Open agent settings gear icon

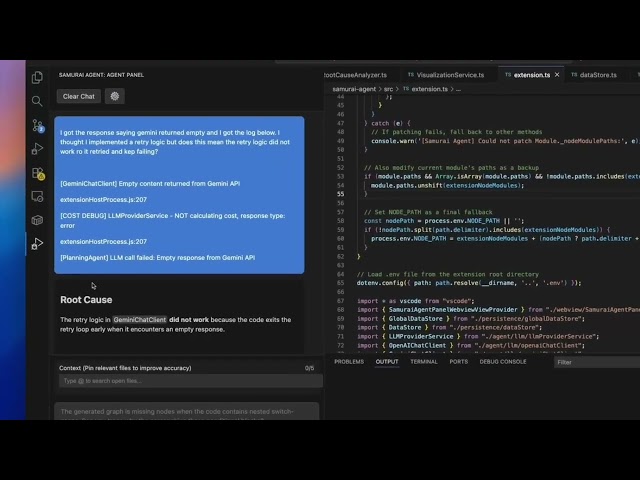click(115, 96)
